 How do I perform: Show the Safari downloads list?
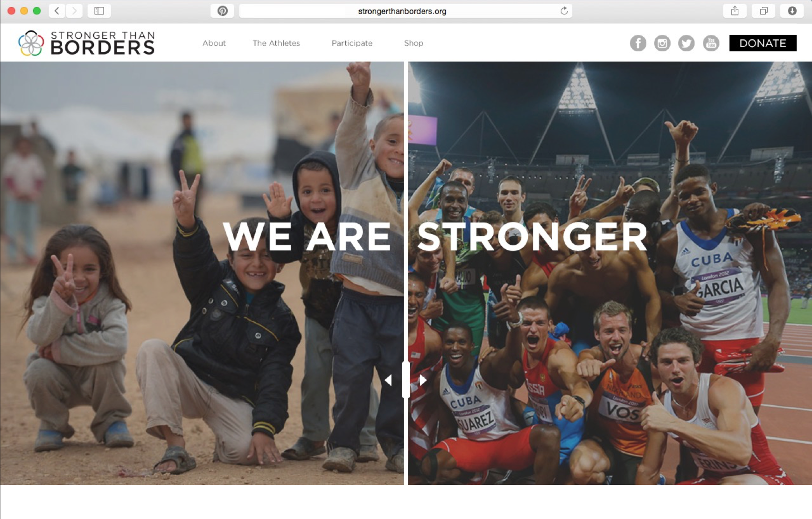click(792, 11)
